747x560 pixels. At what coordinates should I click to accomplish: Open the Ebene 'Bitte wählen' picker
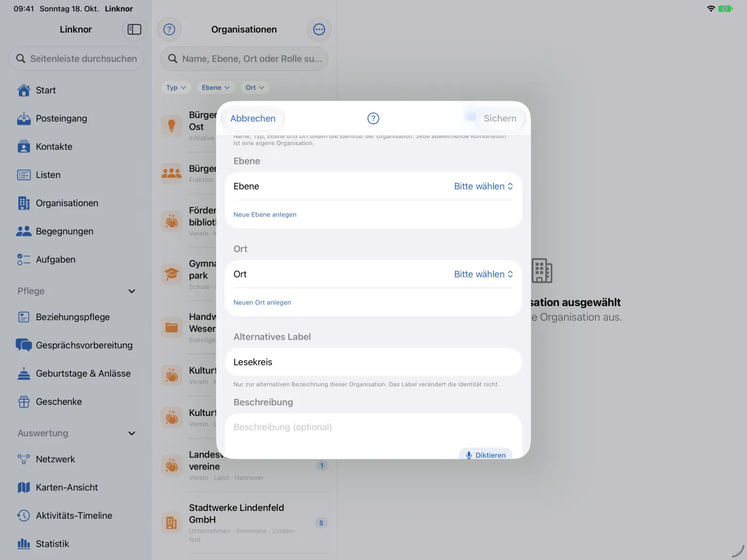[x=483, y=186]
